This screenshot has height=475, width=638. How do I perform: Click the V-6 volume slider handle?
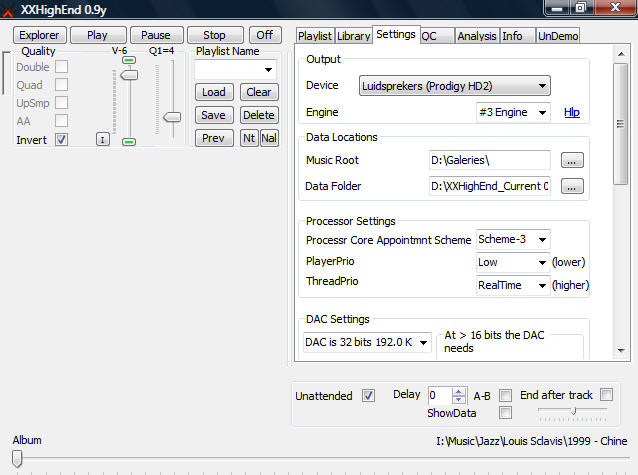129,75
